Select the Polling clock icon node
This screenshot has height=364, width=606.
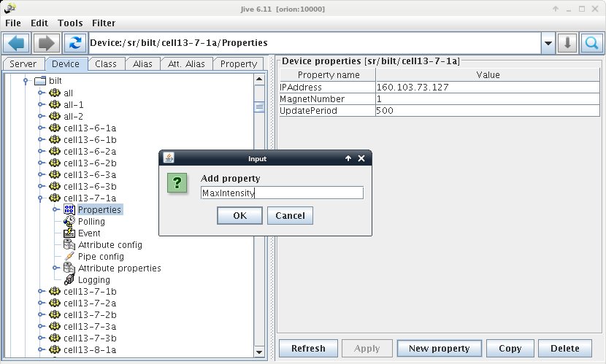point(69,222)
